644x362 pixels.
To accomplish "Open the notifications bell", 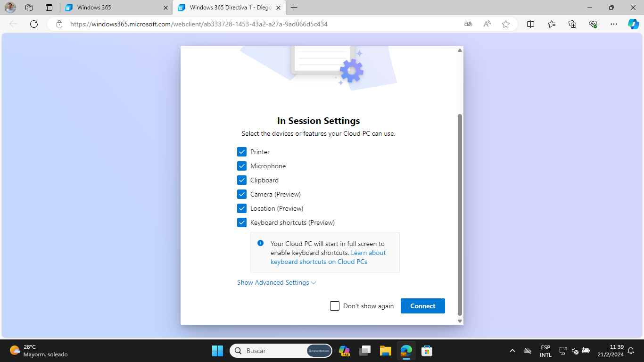I will click(x=631, y=351).
